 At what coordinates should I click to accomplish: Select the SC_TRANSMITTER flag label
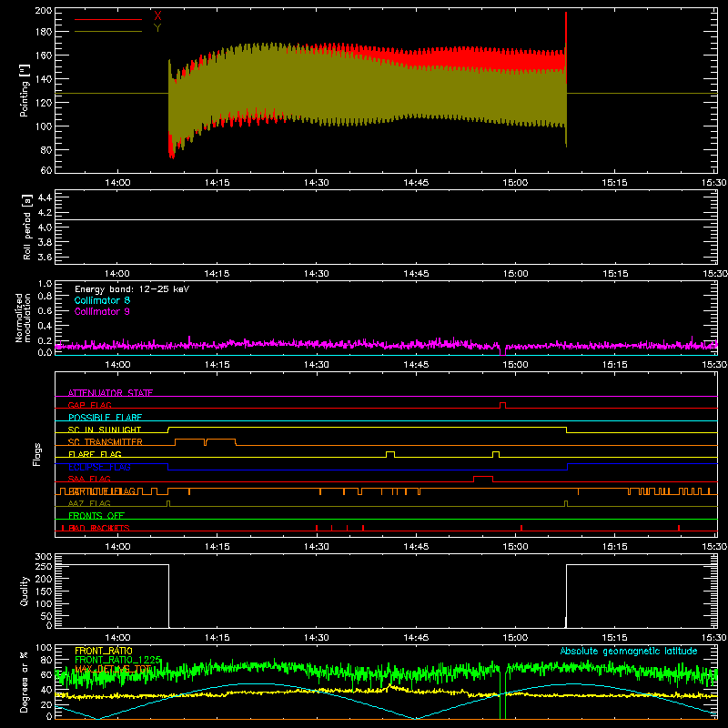click(105, 442)
